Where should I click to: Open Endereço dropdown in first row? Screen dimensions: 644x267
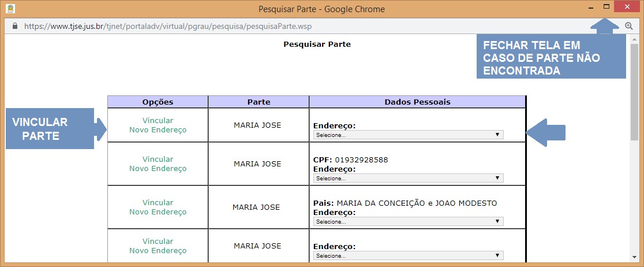408,135
